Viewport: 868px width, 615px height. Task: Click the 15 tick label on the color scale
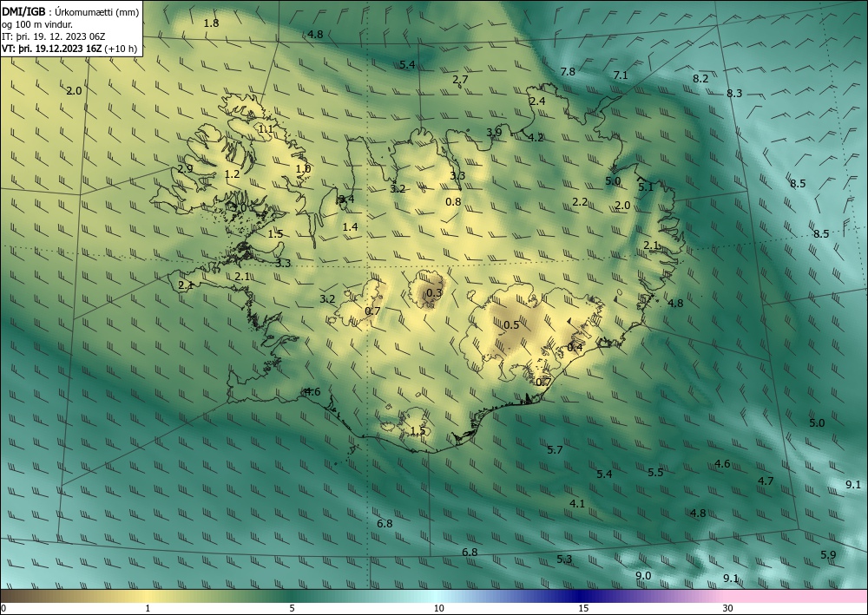coord(583,608)
